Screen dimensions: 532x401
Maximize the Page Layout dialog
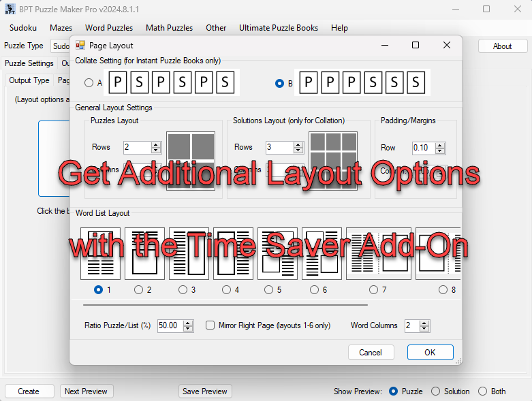[416, 45]
